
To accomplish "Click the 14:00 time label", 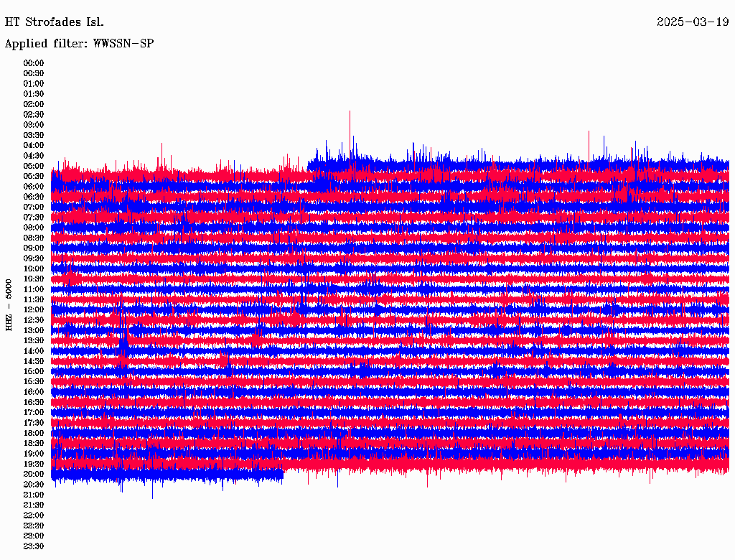I will pos(34,351).
